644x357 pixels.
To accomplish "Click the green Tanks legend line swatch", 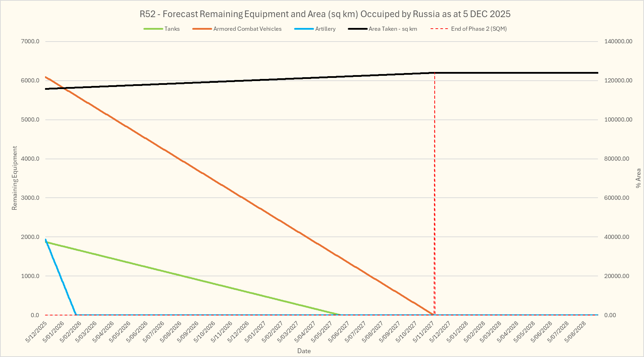I will tap(153, 29).
